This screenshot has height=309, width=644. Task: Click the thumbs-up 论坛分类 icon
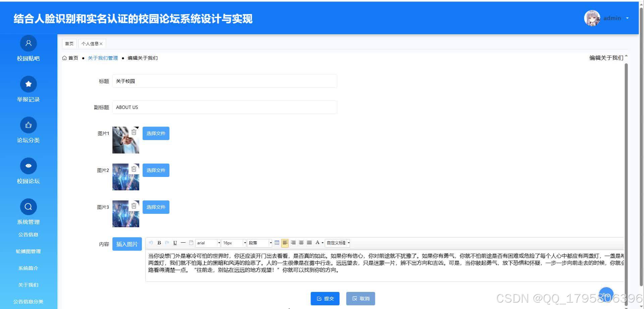(28, 125)
